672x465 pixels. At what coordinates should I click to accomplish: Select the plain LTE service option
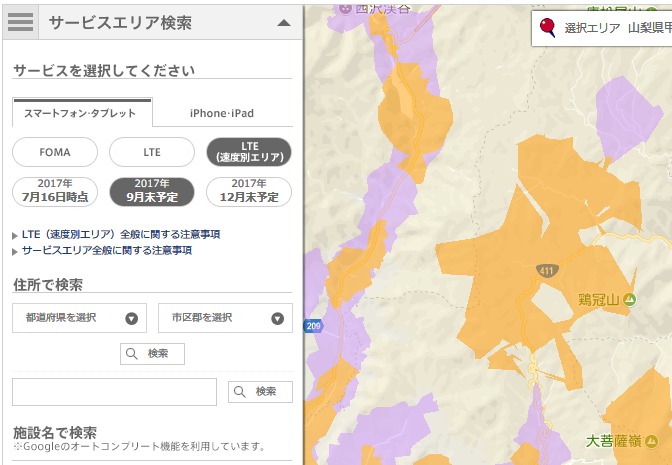[152, 152]
